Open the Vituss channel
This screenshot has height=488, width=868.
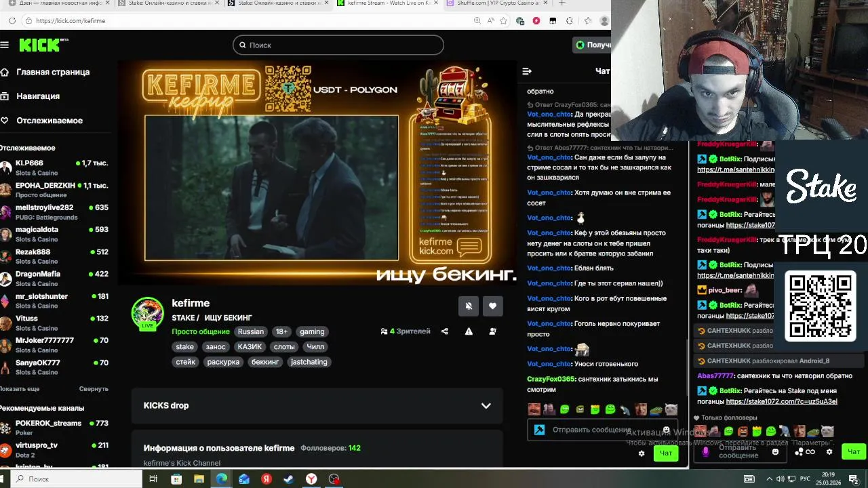point(54,323)
